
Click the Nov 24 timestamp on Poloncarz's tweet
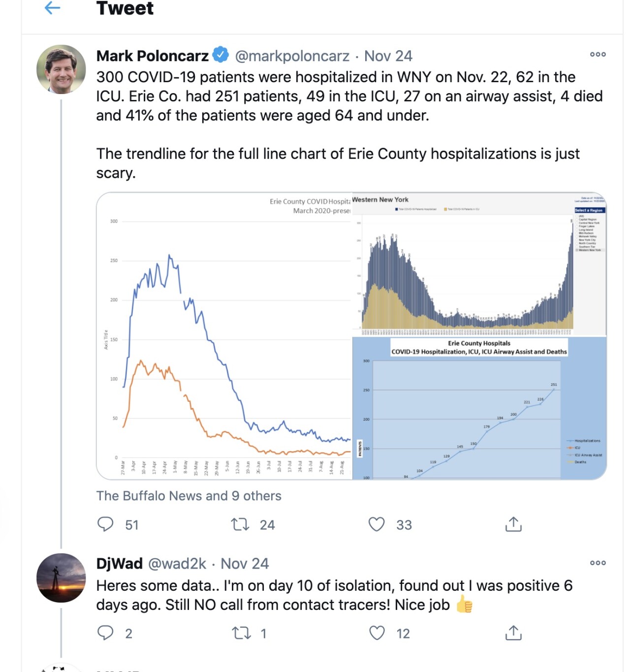pyautogui.click(x=388, y=56)
